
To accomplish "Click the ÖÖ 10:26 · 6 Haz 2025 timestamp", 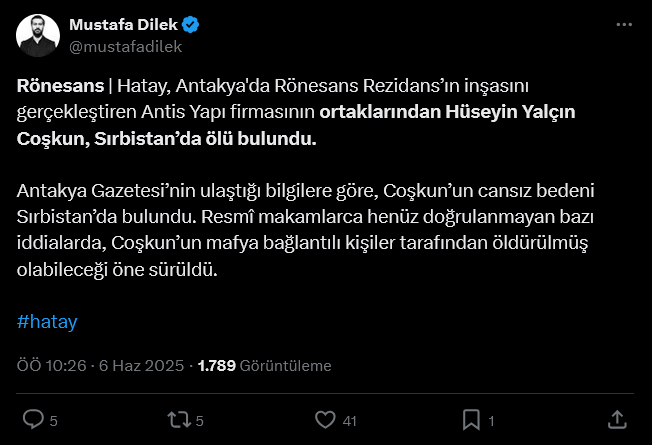I will point(100,366).
